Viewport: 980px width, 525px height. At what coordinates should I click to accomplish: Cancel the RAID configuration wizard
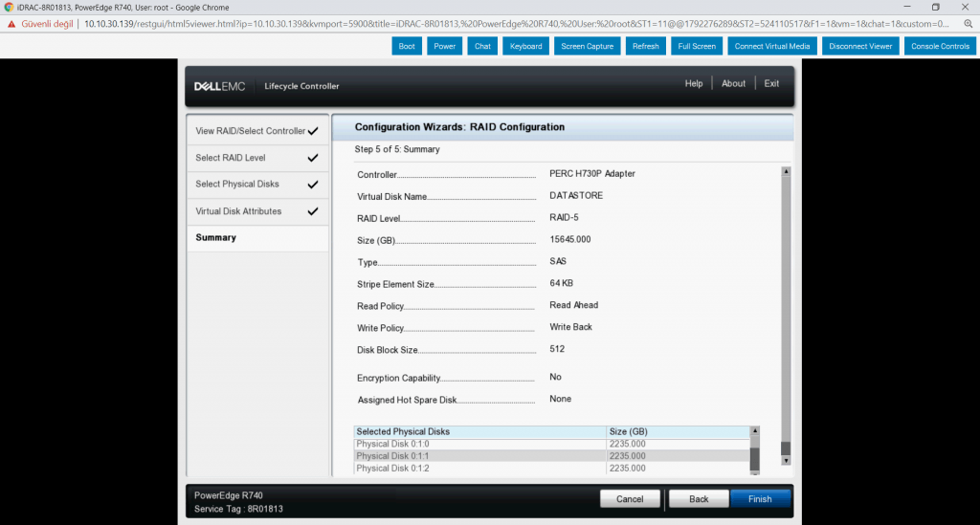[630, 499]
